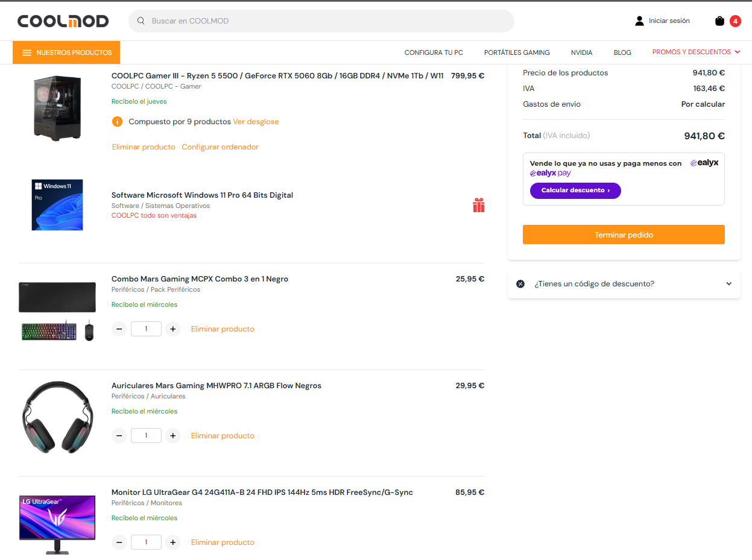Open COOLPC Gamer III tower thumbnail
Screen dimensions: 752x560
(57, 109)
